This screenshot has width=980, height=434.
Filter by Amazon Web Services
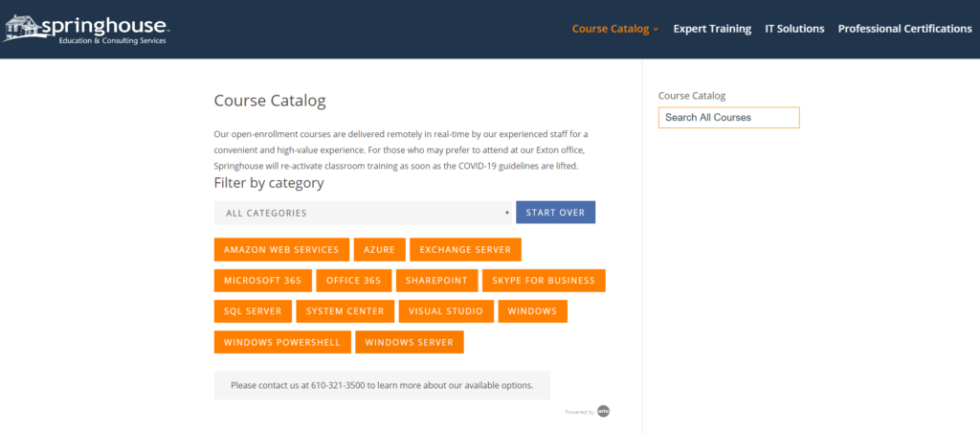click(281, 249)
